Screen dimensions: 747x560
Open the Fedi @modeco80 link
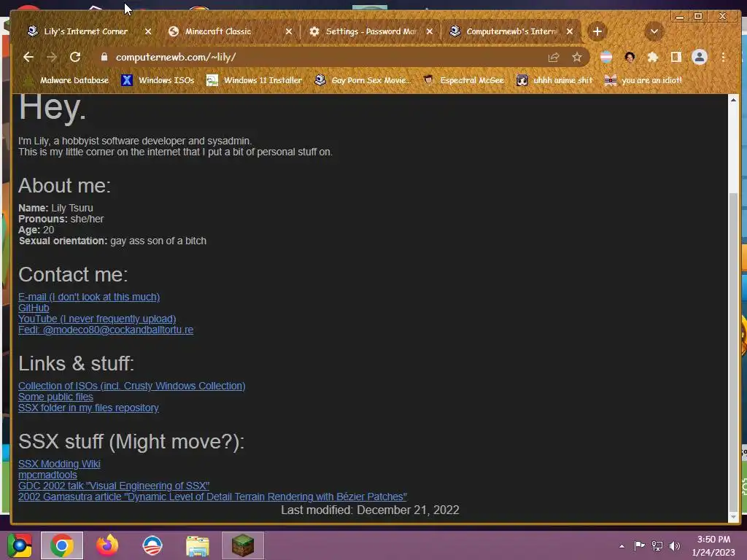[106, 330]
